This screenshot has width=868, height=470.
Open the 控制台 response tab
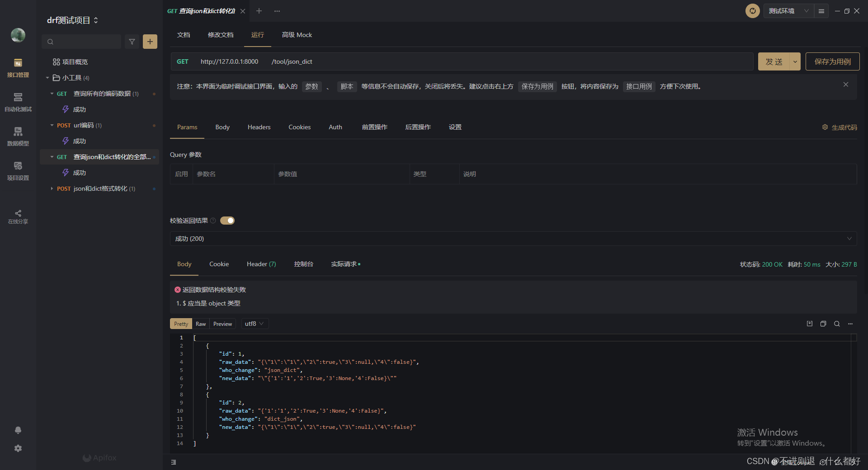click(303, 264)
